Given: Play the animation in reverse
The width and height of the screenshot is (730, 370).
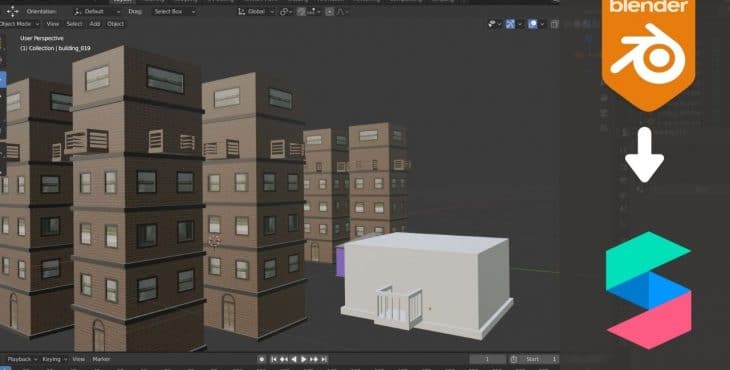Looking at the screenshot, I should click(294, 359).
